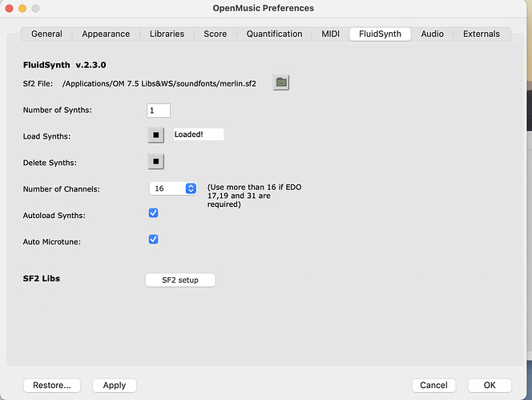Open the Number of Channels dropdown
Viewport: 532px width, 400px height.
[x=173, y=188]
